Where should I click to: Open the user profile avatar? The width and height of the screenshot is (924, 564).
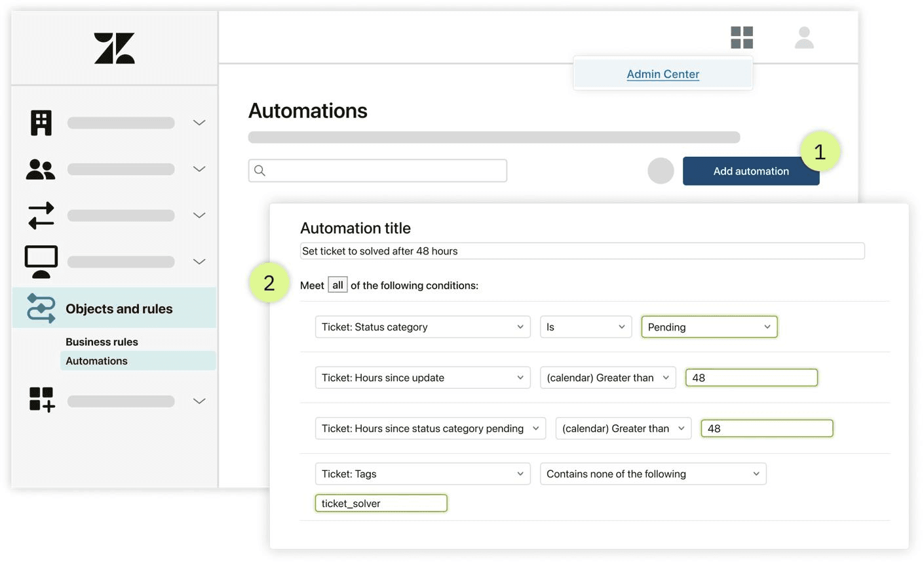pos(804,37)
